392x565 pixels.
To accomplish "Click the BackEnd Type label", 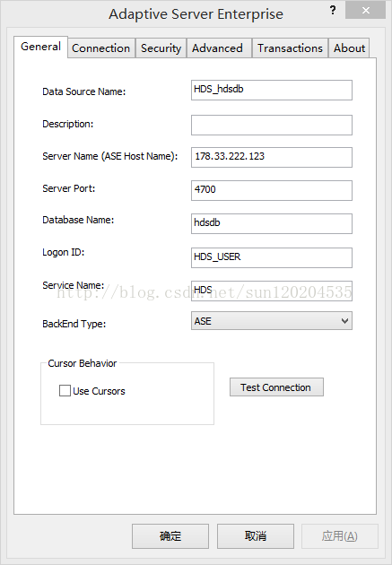I will 74,324.
